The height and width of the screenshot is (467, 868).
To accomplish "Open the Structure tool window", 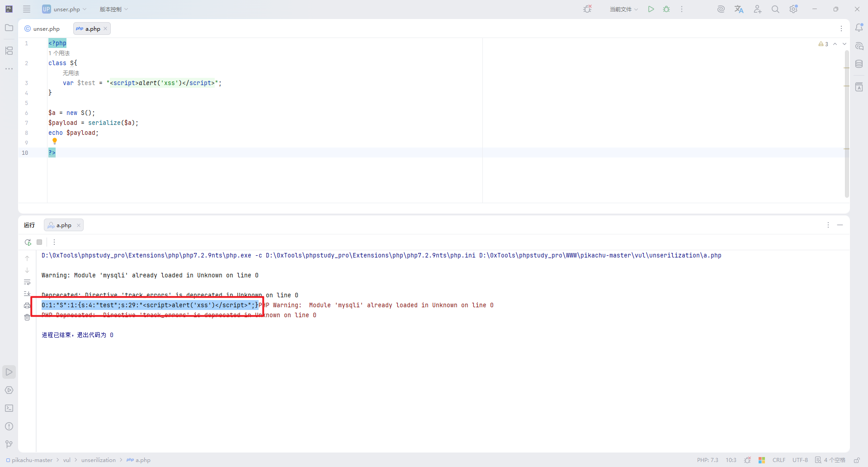I will point(9,51).
